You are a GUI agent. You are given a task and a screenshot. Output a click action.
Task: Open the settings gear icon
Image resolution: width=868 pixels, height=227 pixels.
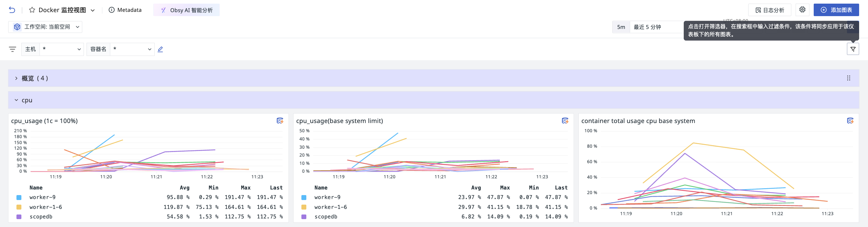point(802,10)
